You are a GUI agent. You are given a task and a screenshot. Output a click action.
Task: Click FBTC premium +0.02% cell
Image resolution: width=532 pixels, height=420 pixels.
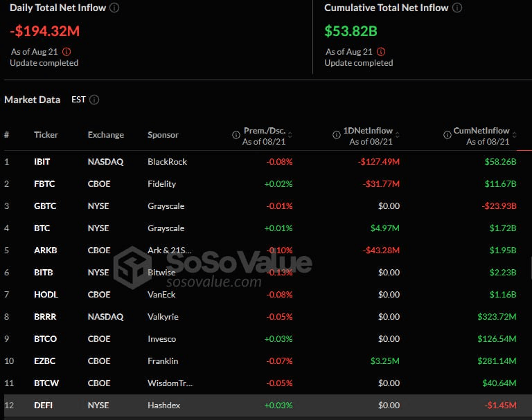coord(278,184)
